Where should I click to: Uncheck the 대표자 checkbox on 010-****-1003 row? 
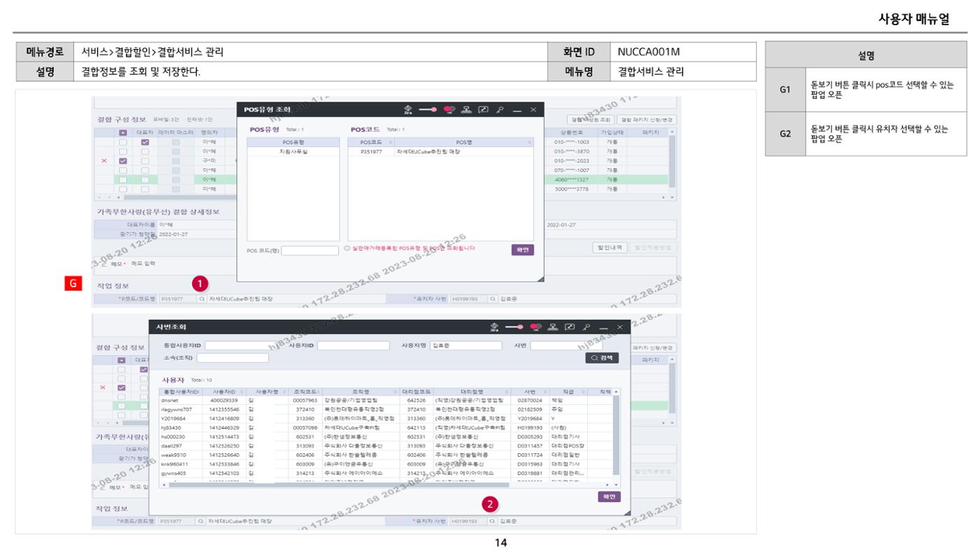146,142
